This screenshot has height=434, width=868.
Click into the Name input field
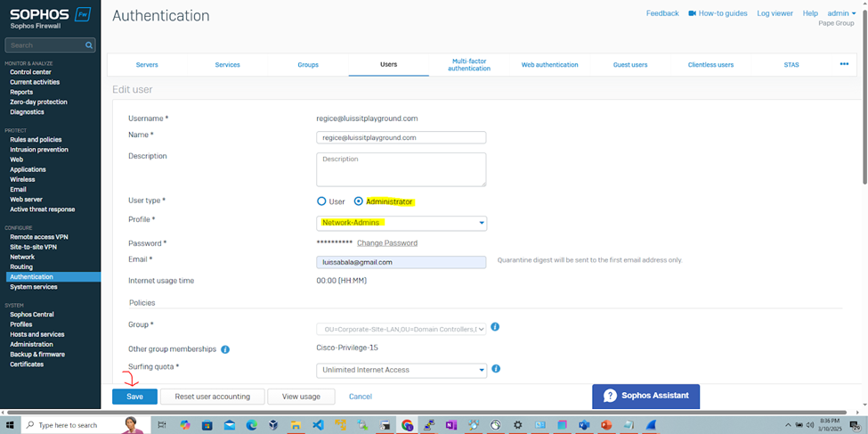(402, 137)
